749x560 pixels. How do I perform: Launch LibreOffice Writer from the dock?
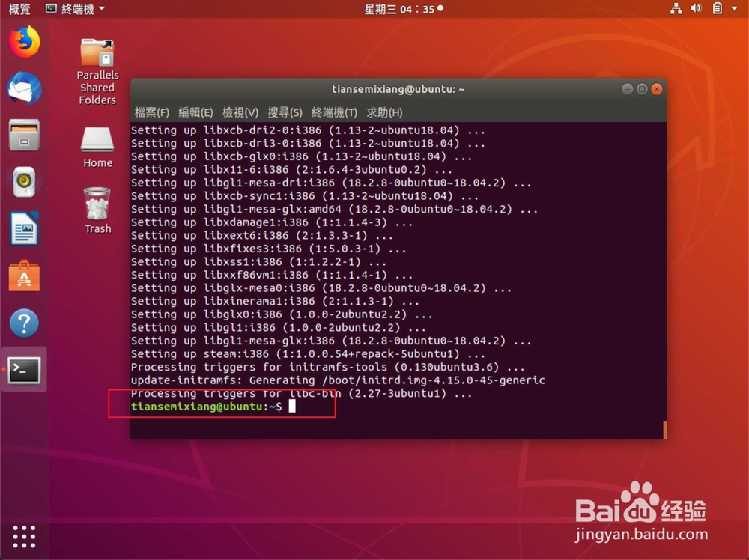pos(24,230)
